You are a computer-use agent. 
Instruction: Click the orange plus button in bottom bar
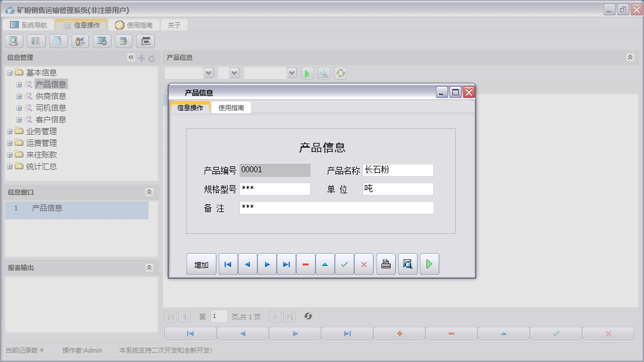[399, 333]
